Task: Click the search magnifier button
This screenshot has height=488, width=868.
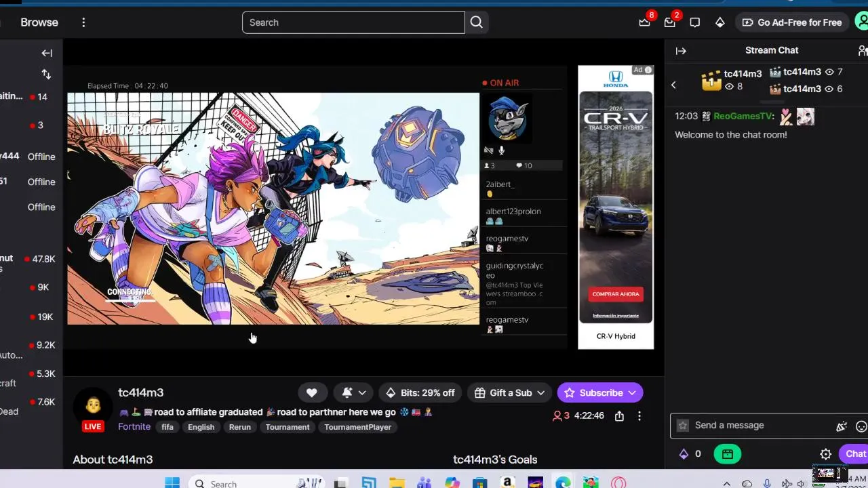Action: [477, 22]
